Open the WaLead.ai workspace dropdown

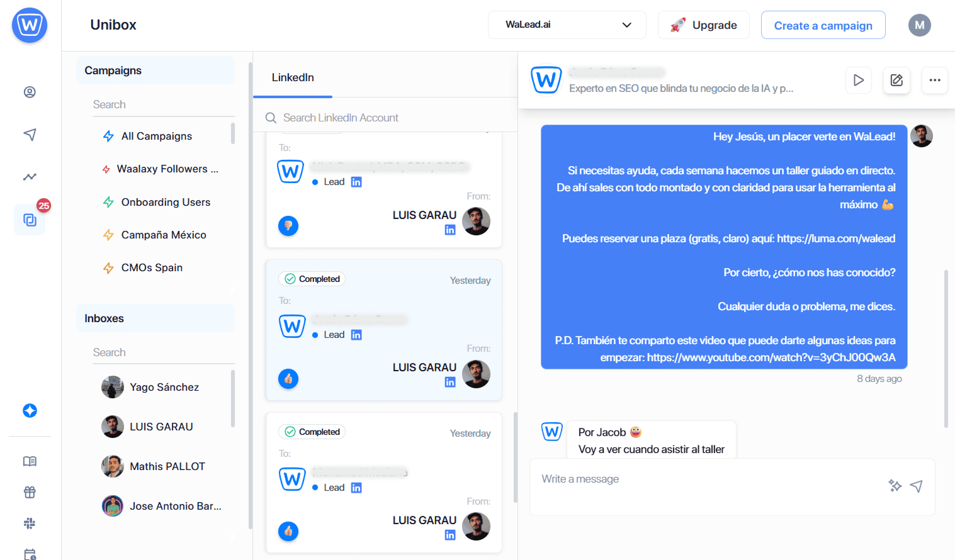pos(567,25)
